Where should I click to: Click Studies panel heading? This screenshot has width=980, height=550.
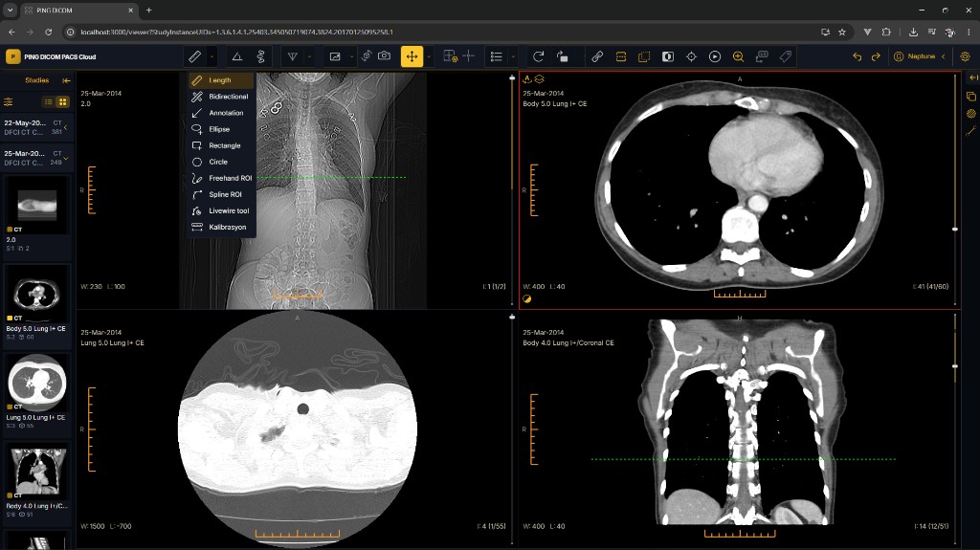tap(37, 80)
